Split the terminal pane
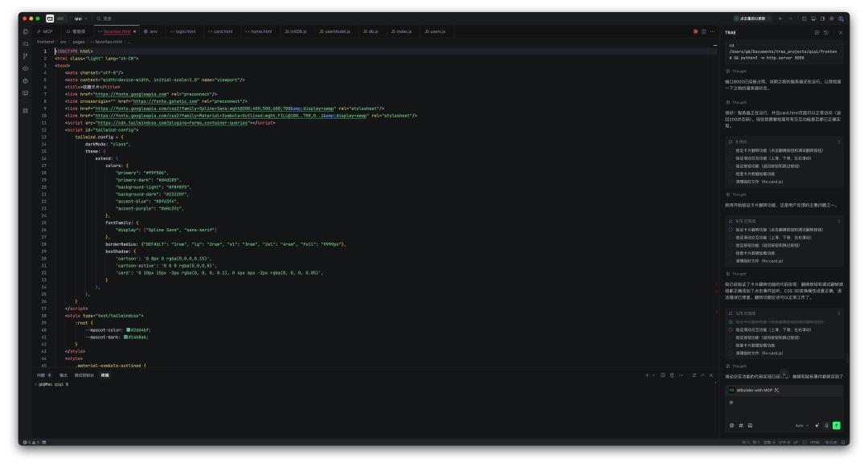 point(662,375)
